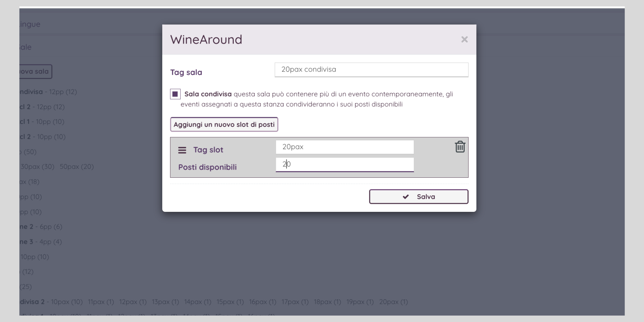Click the background slot '17pax (1)' in divisa 2 row

coord(295,302)
